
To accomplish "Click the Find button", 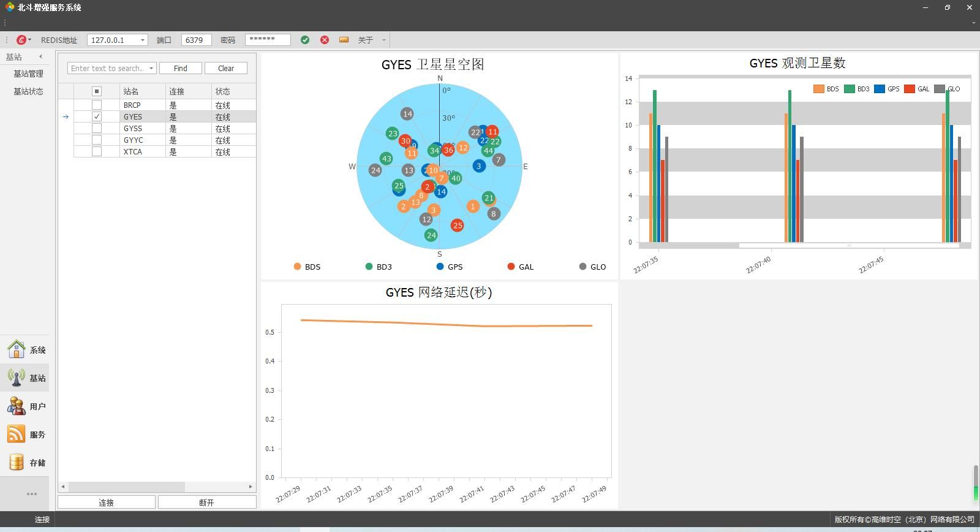I will pos(180,68).
